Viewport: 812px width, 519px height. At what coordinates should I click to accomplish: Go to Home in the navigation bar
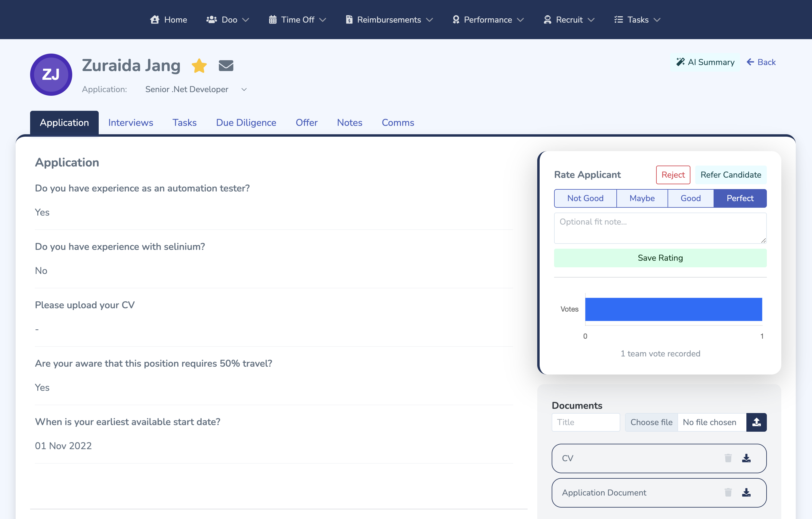click(168, 20)
